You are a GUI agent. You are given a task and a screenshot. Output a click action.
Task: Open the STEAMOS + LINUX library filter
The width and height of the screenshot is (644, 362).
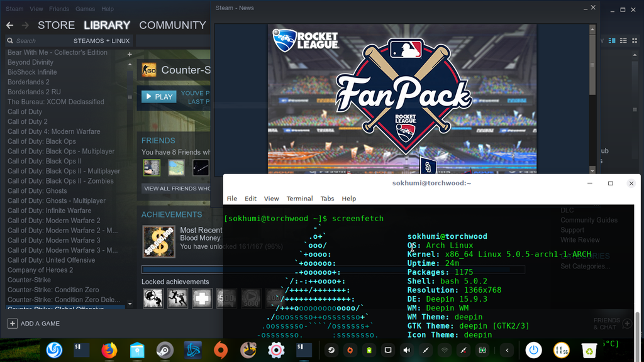tap(101, 41)
